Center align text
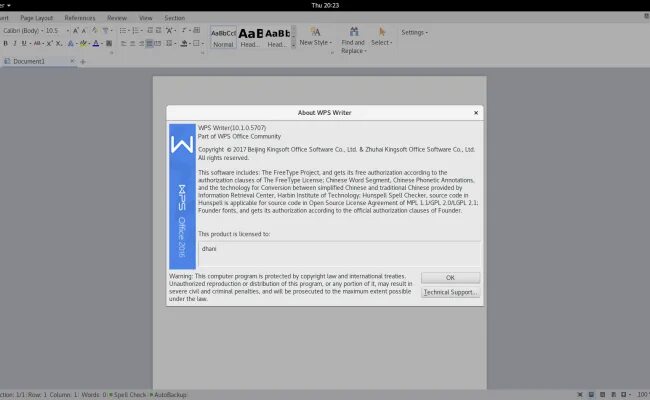This screenshot has height=400, width=650. coord(132,43)
